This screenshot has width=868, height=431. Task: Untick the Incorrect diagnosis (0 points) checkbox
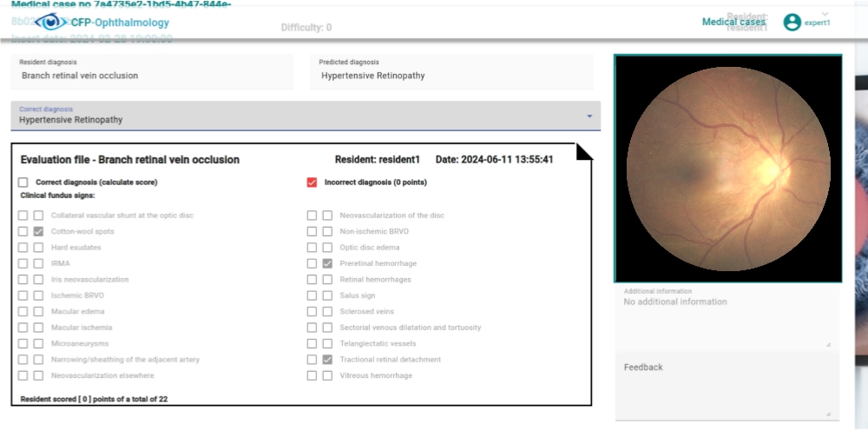[312, 182]
